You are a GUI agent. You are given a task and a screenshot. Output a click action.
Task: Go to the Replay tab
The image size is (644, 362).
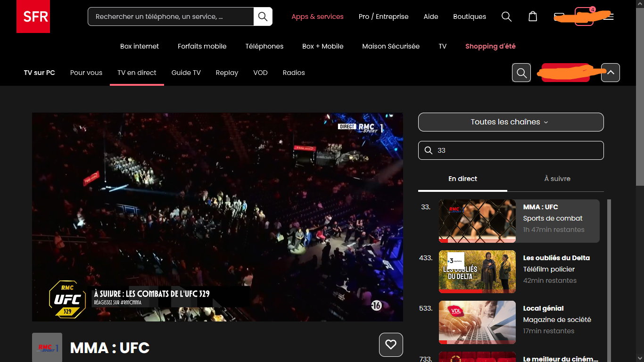click(x=227, y=73)
